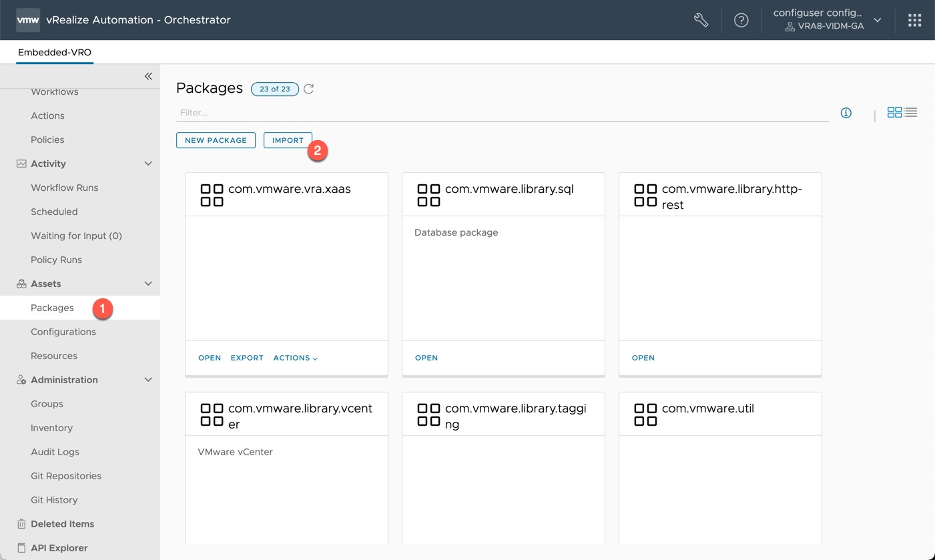Select the Embedded-VRO tab
The image size is (935, 560).
(55, 52)
